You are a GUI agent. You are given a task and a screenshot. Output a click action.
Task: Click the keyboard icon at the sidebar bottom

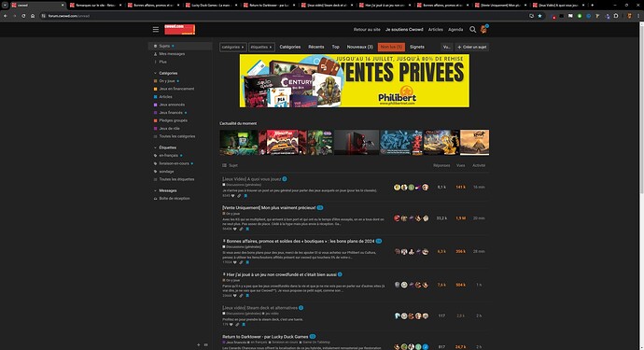205,345
